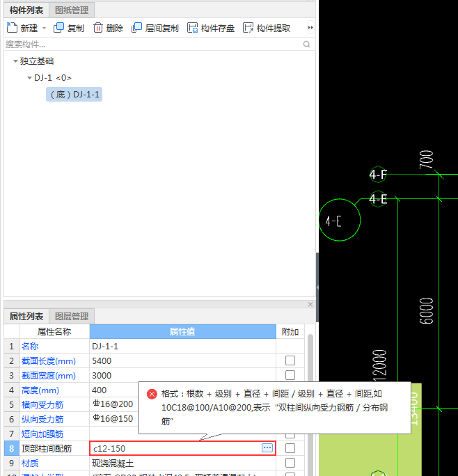
Task: Expand the toolbar overflow arrows
Action: click(x=310, y=28)
